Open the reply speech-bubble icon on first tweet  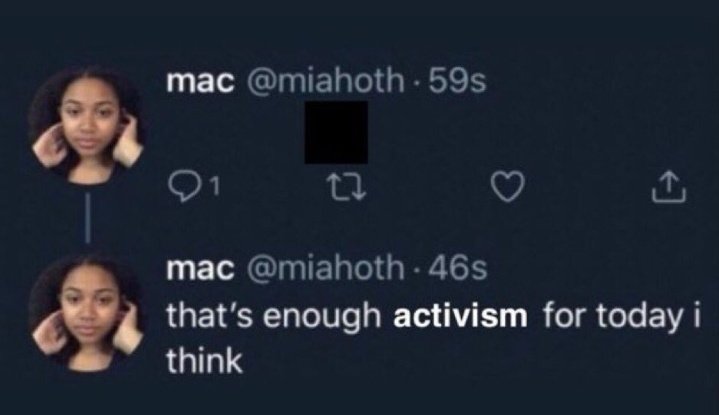[x=183, y=187]
